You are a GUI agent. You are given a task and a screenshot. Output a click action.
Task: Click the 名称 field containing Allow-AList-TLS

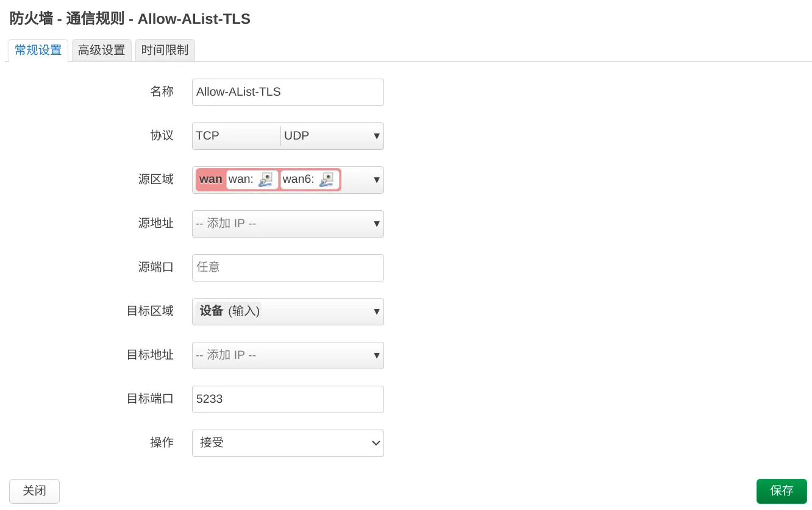288,92
